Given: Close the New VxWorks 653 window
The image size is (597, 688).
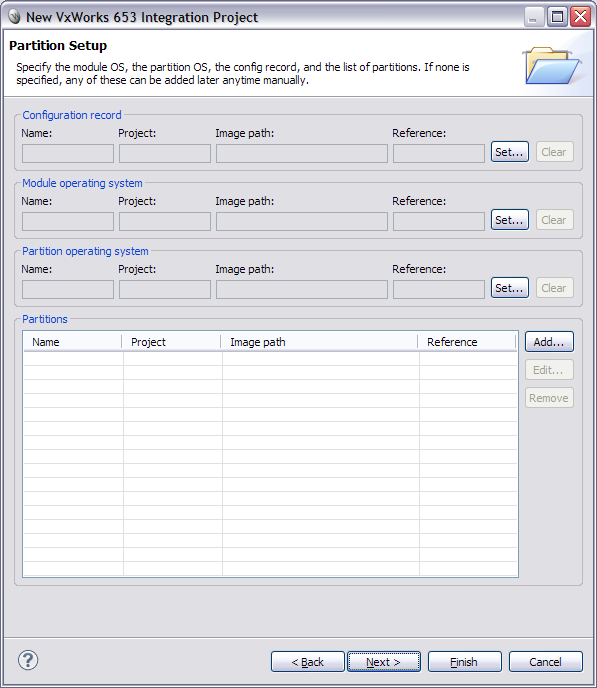Looking at the screenshot, I should point(580,17).
